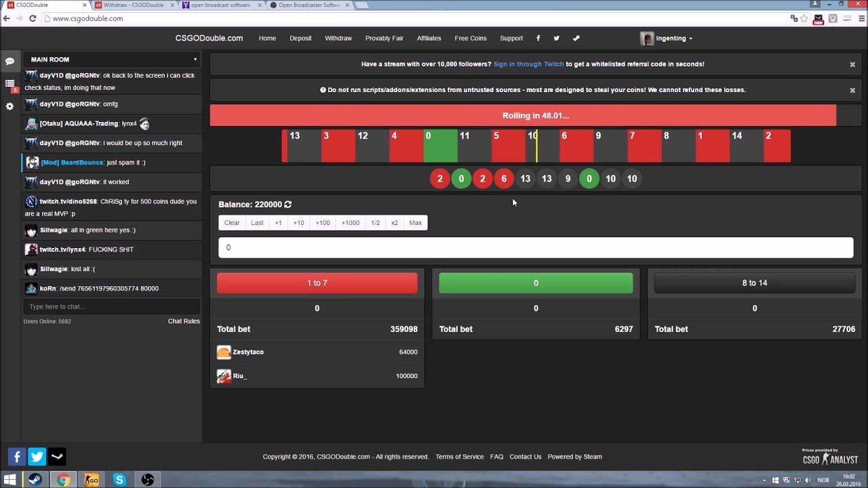Set bet to Max
868x488 pixels.
pyautogui.click(x=416, y=223)
